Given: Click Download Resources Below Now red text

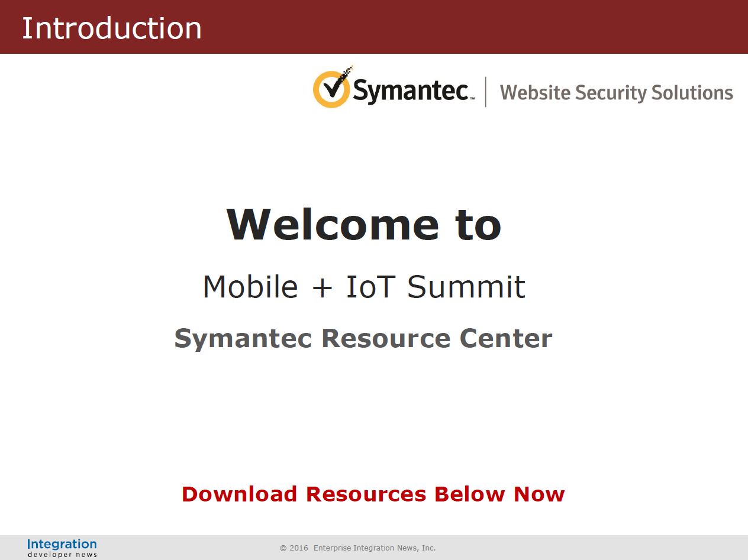Looking at the screenshot, I should click(373, 494).
